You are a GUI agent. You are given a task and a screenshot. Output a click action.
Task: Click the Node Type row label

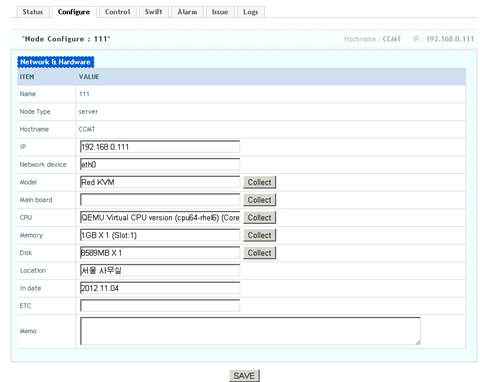click(35, 112)
